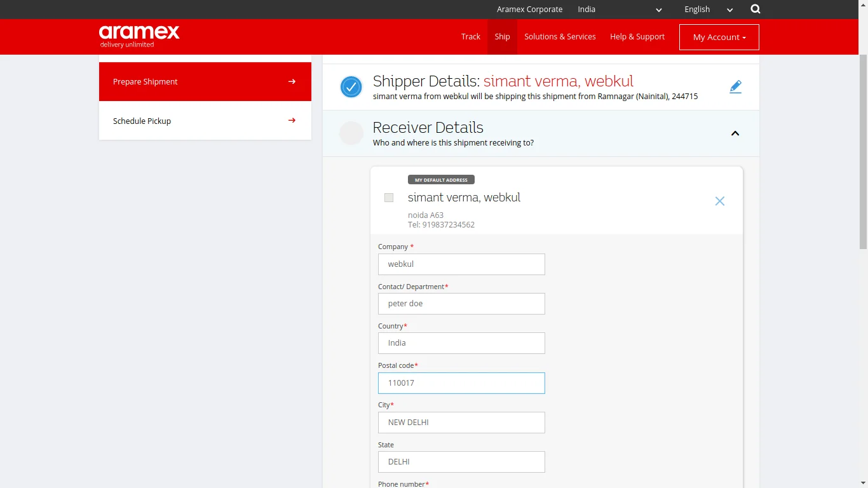Click the MY DEFAULT ADDRESS badge

pos(441,180)
